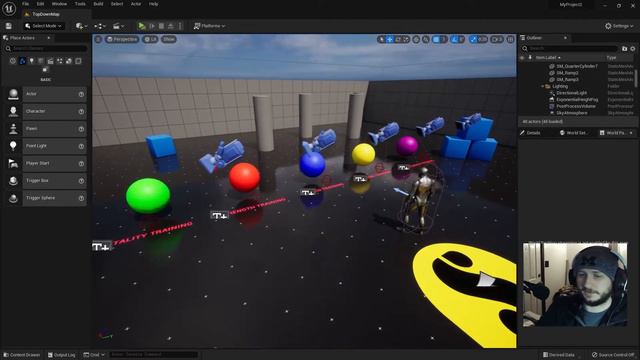Viewport: 640px width, 360px height.
Task: Toggle rotation angle snapping
Action: [454, 39]
